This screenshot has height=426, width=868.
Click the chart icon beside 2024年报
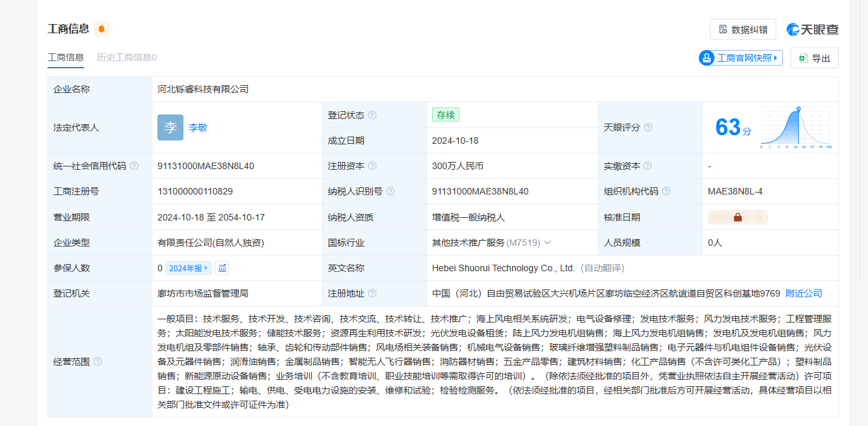[x=223, y=268]
